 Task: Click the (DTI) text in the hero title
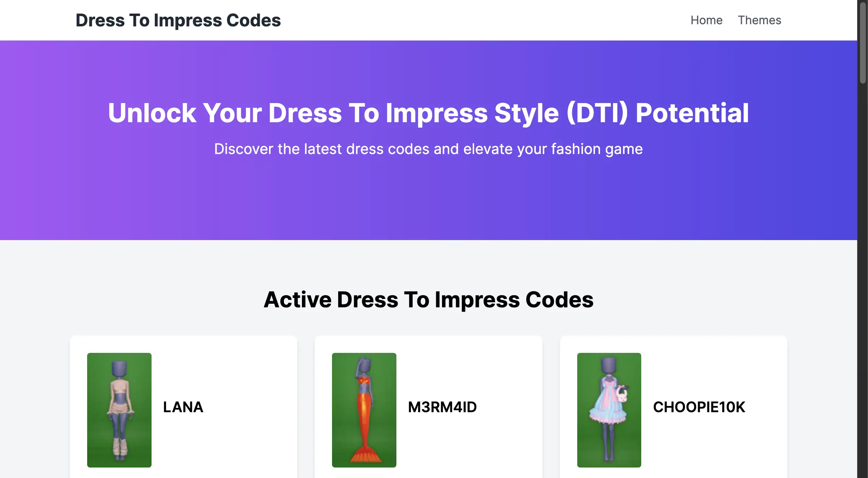click(x=597, y=113)
